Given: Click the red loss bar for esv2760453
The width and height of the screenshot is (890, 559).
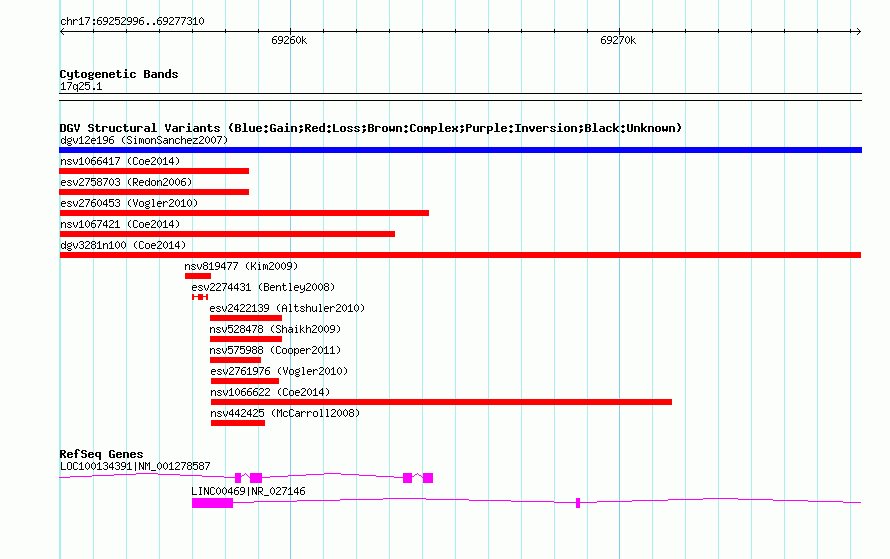Looking at the screenshot, I should (x=244, y=213).
